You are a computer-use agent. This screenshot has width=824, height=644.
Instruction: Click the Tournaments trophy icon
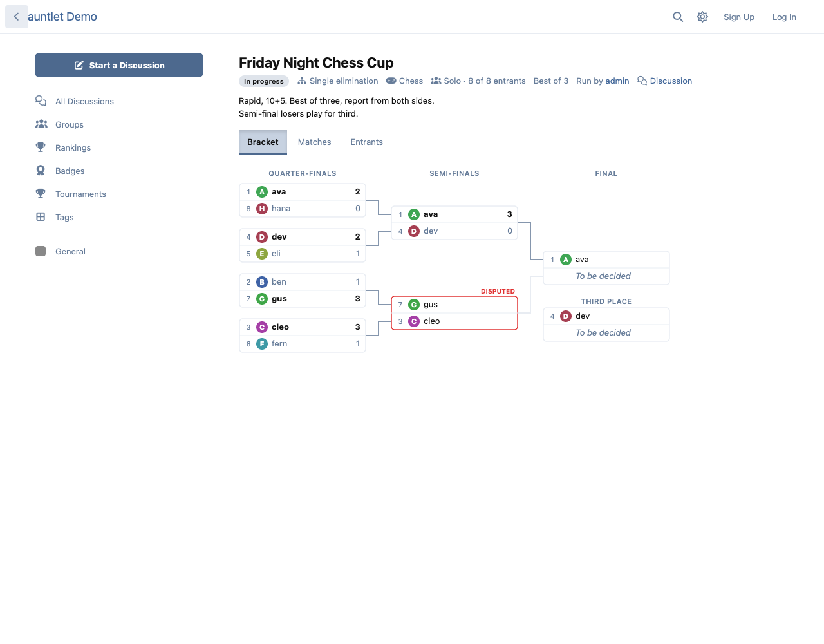pos(41,194)
